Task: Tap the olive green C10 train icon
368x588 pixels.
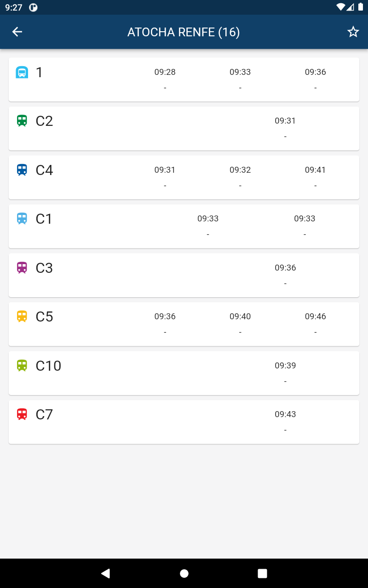Action: [22, 366]
